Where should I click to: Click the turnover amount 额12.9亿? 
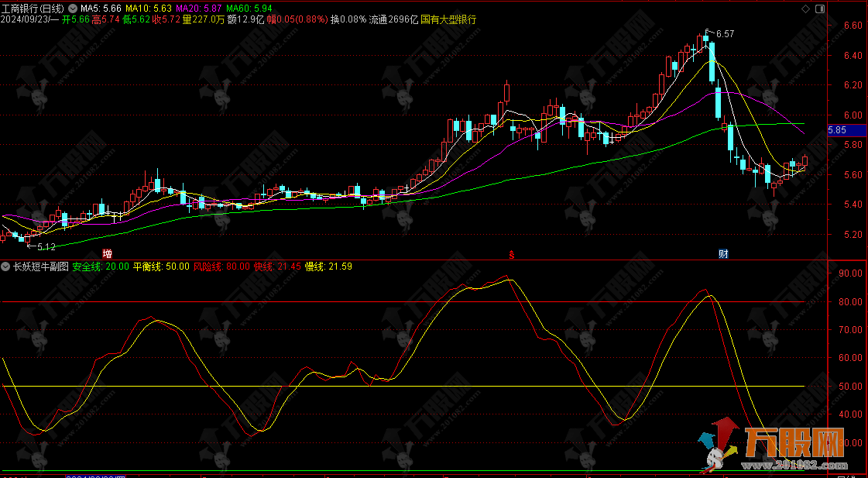pyautogui.click(x=245, y=19)
